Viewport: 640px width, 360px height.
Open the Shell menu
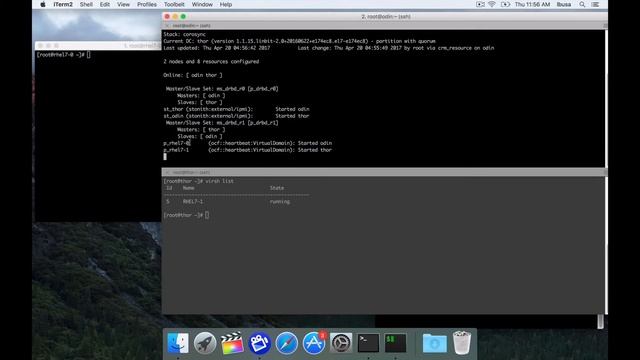86,4
